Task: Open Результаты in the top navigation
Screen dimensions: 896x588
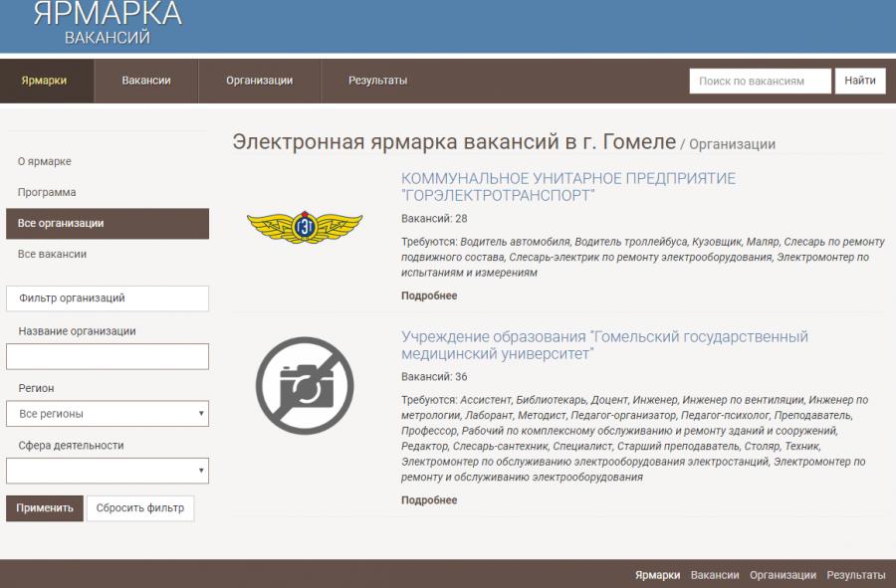Action: pyautogui.click(x=377, y=81)
